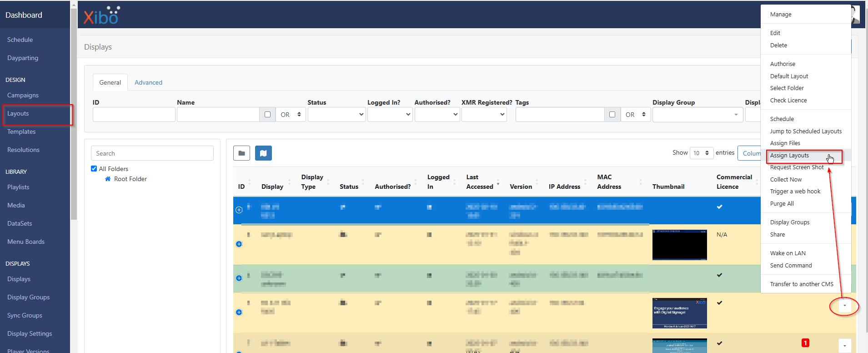Open the Authorised? filter dropdown
The image size is (868, 353).
tap(437, 115)
